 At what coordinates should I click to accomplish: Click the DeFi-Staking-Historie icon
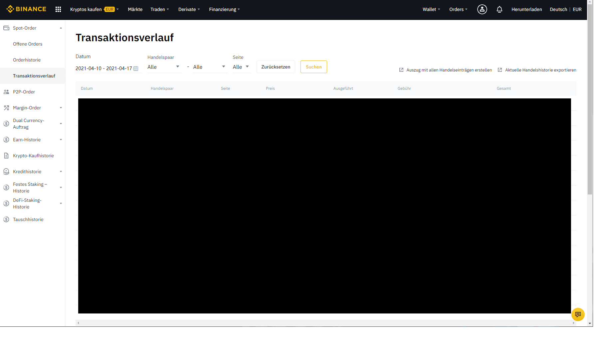pyautogui.click(x=6, y=203)
